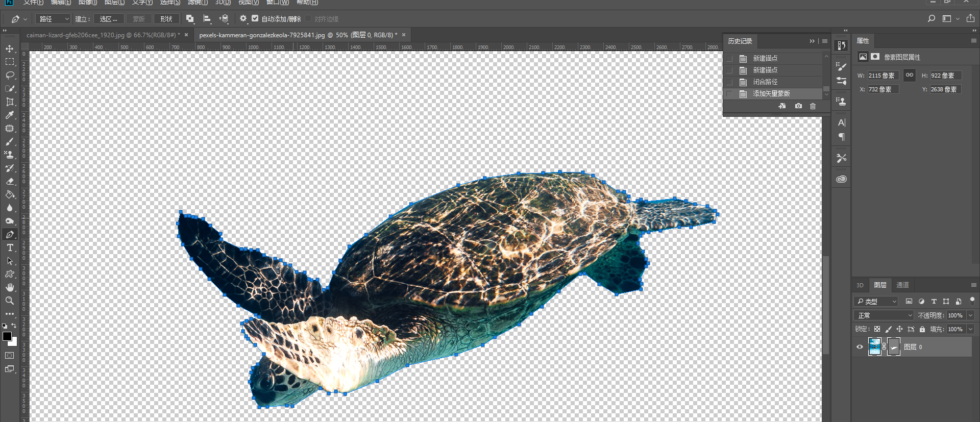Select the Eraser tool
Screen dimensions: 980x422
[x=10, y=181]
